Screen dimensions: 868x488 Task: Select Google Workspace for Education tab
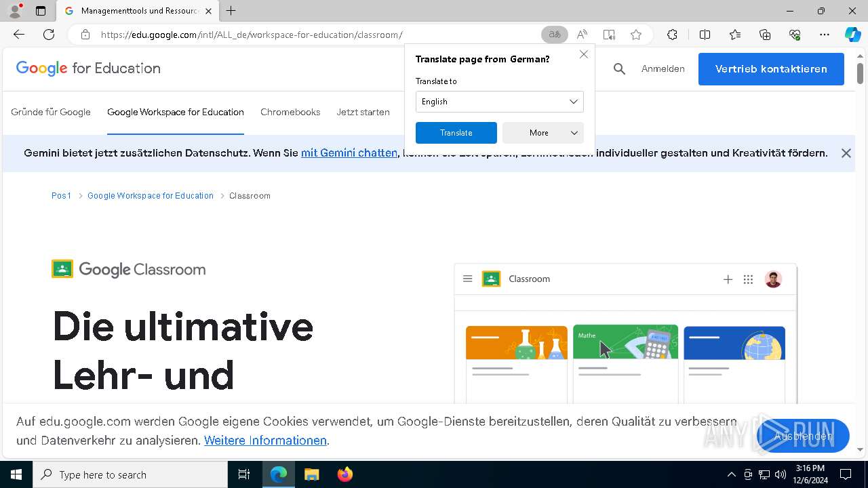coord(176,112)
